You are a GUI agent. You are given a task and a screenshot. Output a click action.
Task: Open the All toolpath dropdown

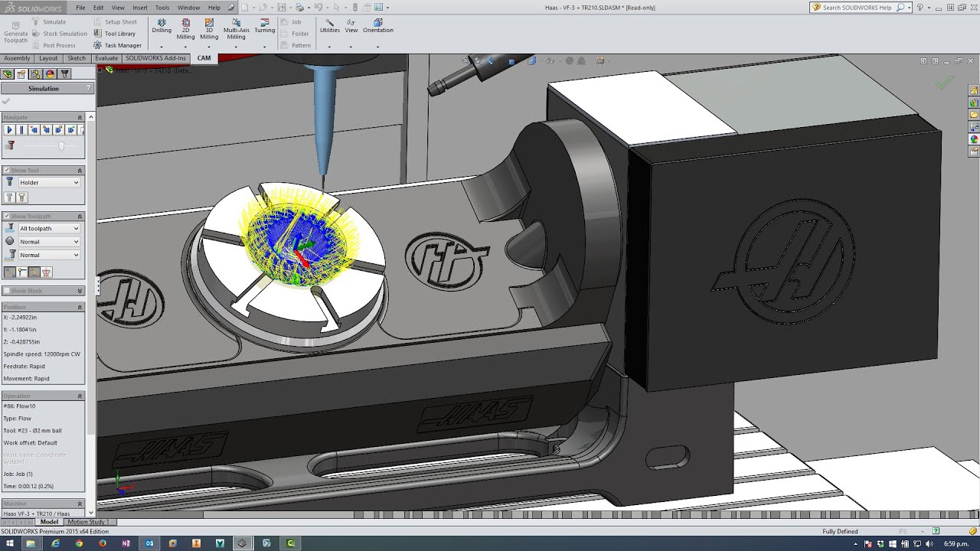click(49, 229)
